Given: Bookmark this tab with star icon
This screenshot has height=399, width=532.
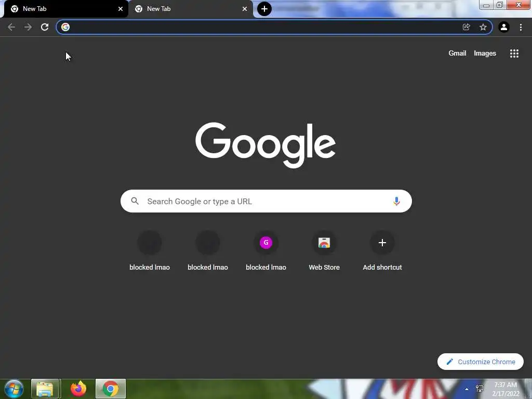Looking at the screenshot, I should pyautogui.click(x=483, y=27).
